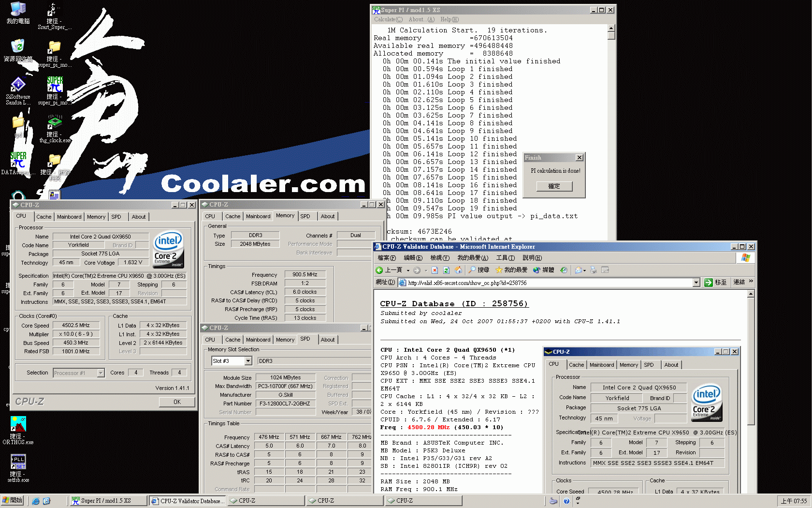Click the Finish dialog close button

click(x=579, y=158)
